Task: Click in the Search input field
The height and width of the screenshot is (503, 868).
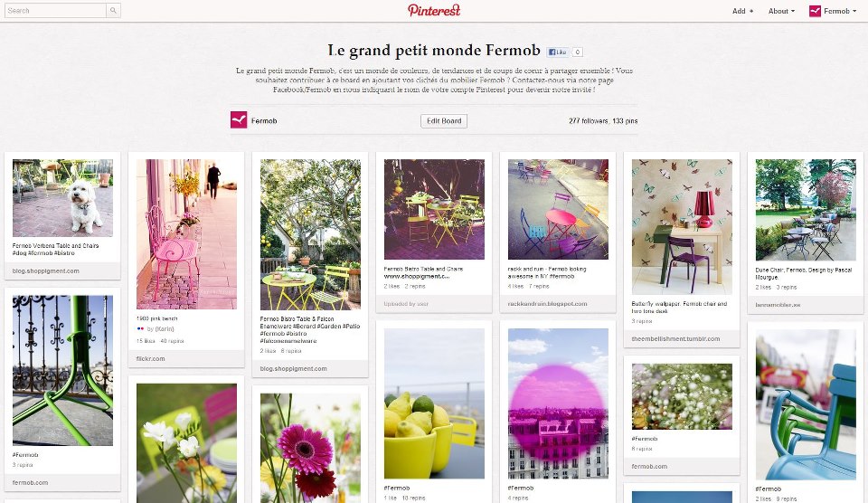Action: [x=55, y=11]
